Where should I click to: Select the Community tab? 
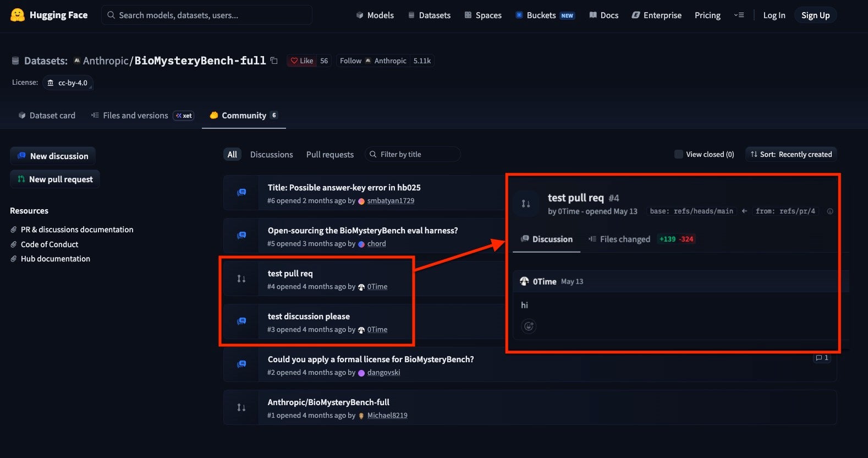[x=244, y=116]
